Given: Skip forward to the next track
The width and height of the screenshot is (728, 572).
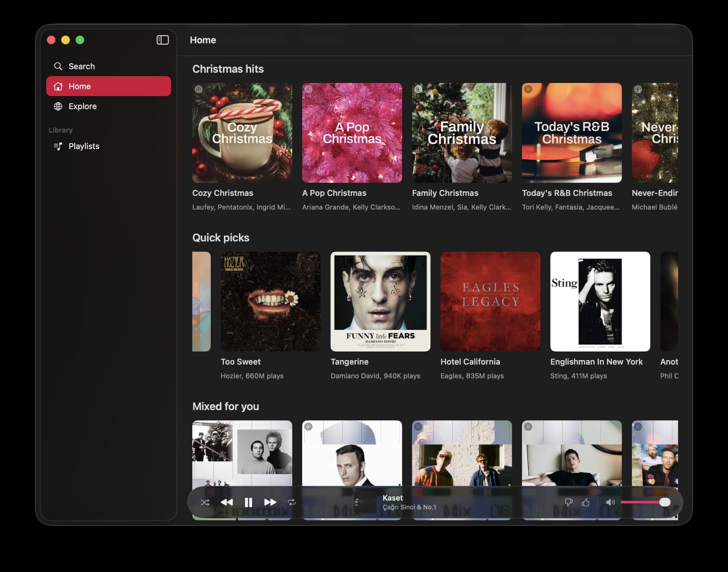Looking at the screenshot, I should (x=270, y=503).
